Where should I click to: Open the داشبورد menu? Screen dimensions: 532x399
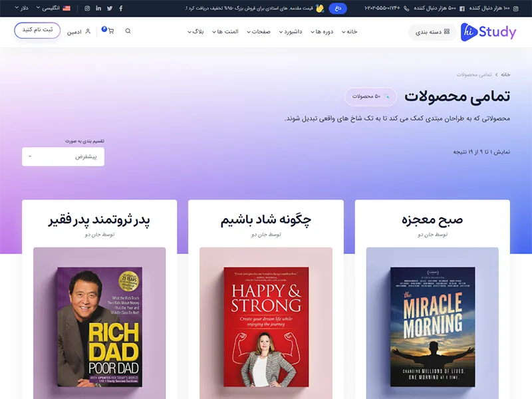[291, 31]
